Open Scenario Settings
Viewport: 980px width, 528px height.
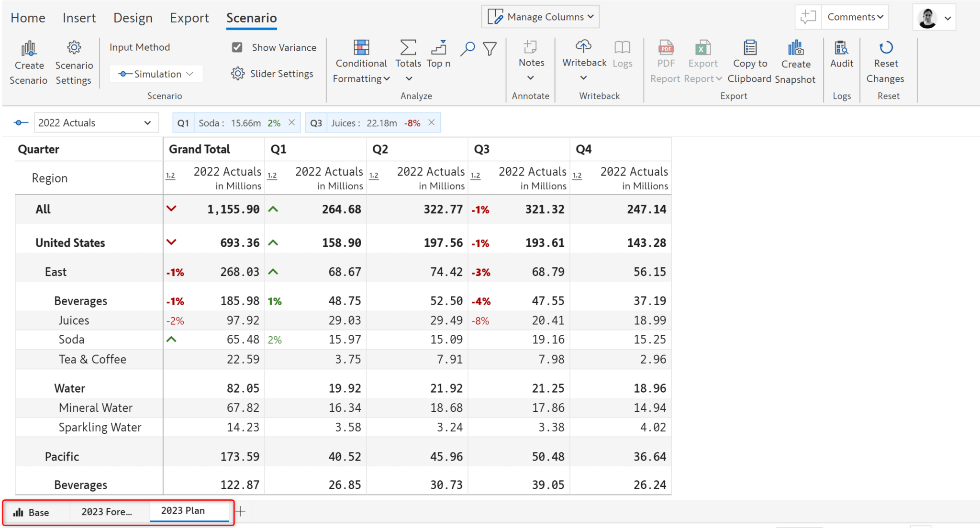click(x=74, y=62)
